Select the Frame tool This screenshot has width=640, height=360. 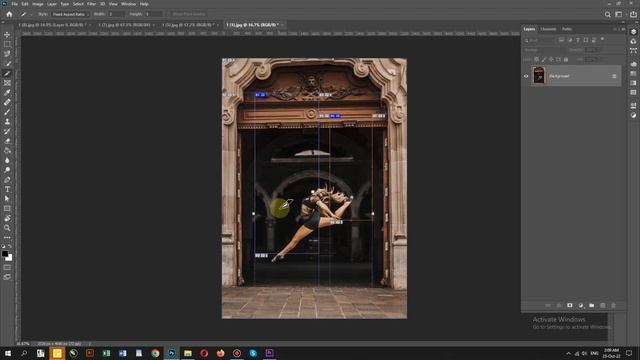click(7, 83)
